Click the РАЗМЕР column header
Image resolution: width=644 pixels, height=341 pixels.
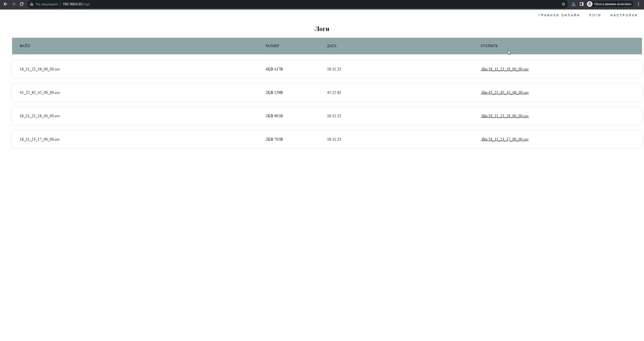(x=272, y=46)
